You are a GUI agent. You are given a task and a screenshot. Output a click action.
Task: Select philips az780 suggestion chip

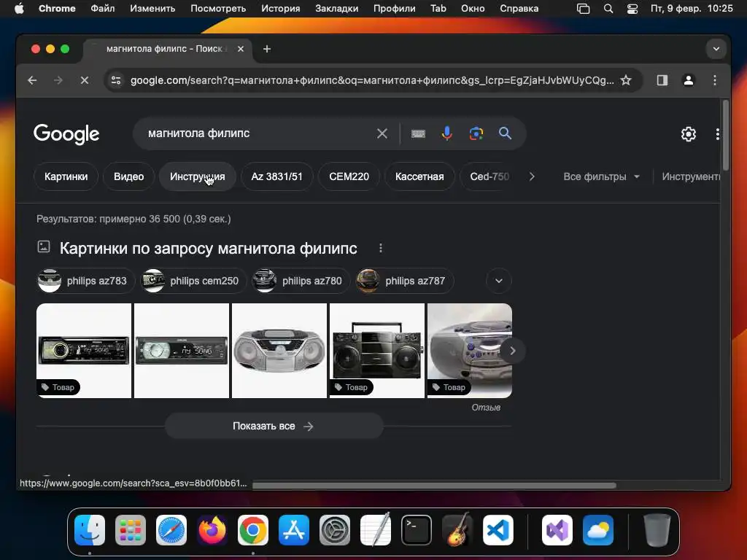[301, 281]
